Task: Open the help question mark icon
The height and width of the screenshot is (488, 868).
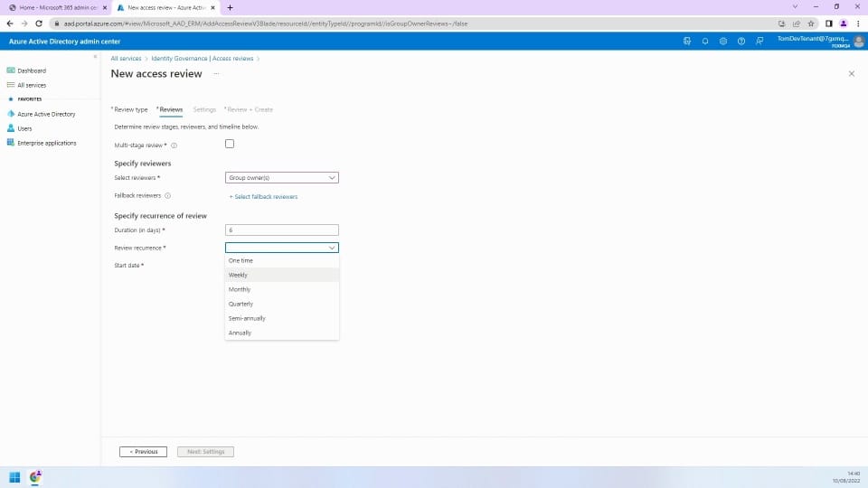Action: point(741,42)
